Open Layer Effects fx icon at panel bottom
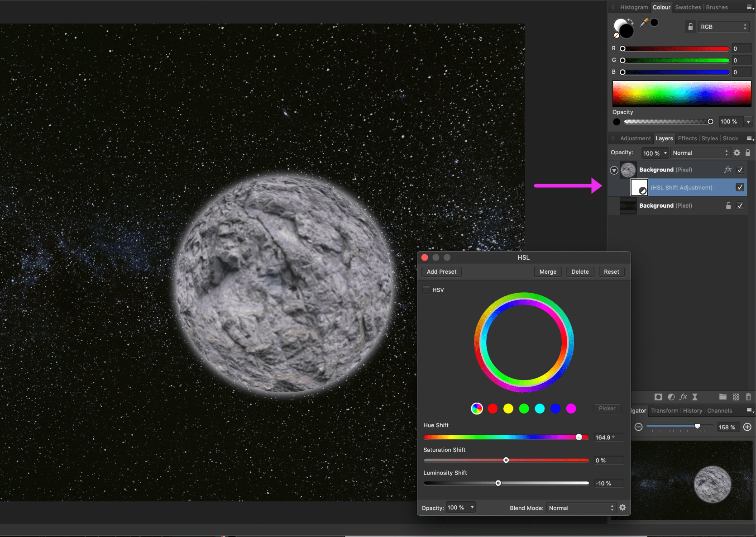The image size is (756, 537). [x=683, y=397]
